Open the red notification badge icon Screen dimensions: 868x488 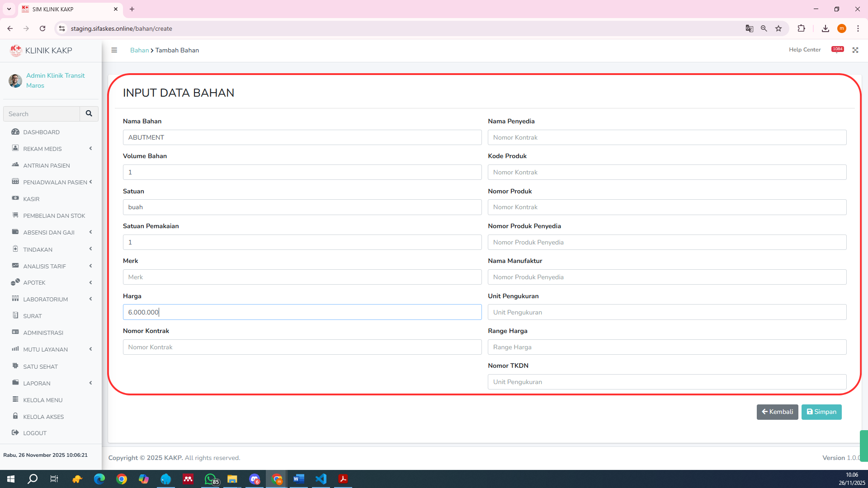pyautogui.click(x=837, y=49)
